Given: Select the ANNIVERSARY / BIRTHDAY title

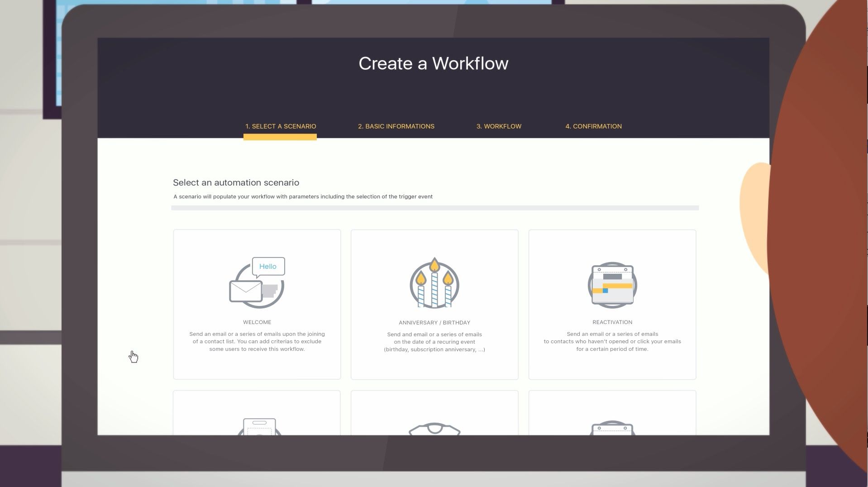Looking at the screenshot, I should (434, 323).
